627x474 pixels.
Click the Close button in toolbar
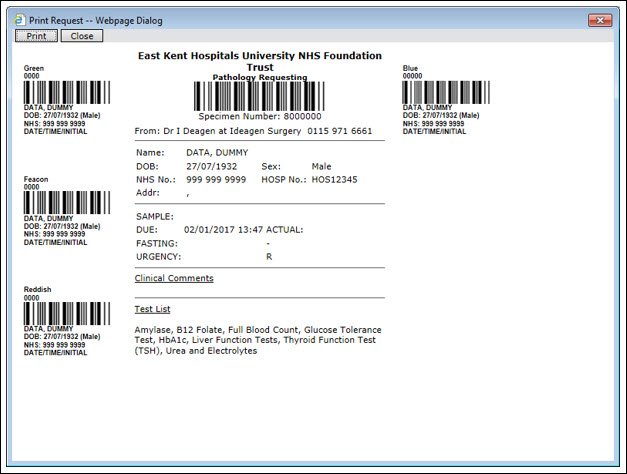click(x=82, y=36)
